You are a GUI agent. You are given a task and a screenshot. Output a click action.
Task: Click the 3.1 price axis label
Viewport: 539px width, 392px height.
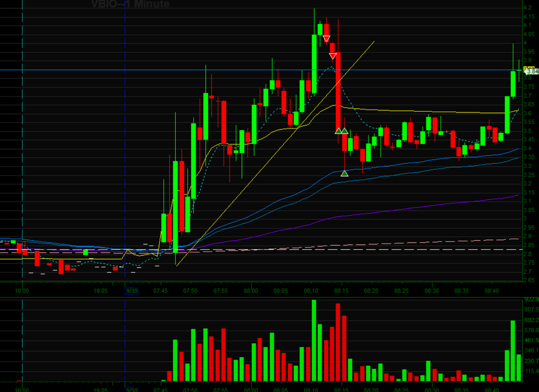(528, 201)
